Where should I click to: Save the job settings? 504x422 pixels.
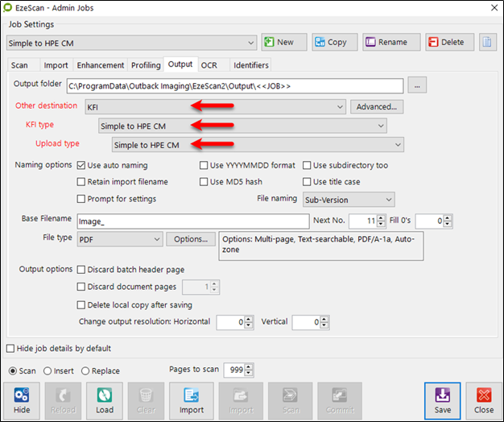coord(442,400)
